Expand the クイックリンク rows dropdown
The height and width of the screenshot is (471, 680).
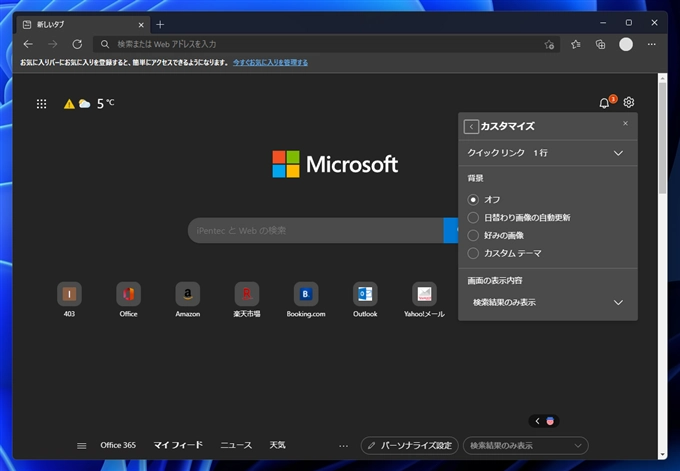[x=617, y=153]
